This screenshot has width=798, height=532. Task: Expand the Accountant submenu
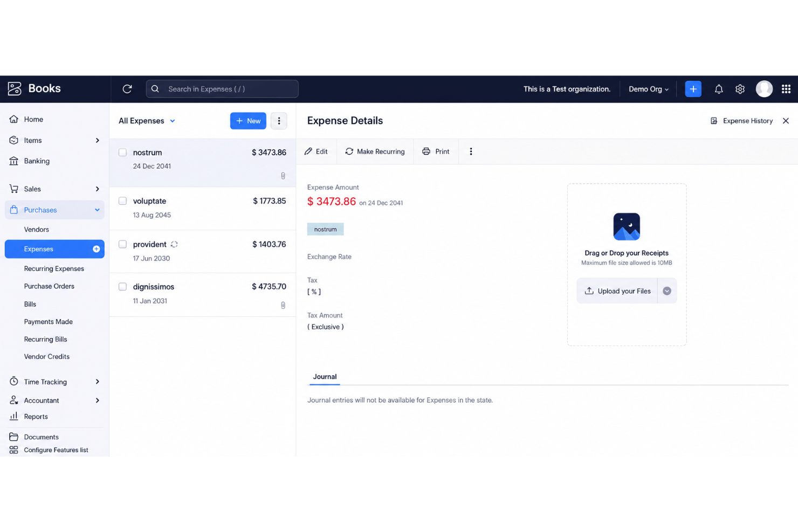(98, 400)
